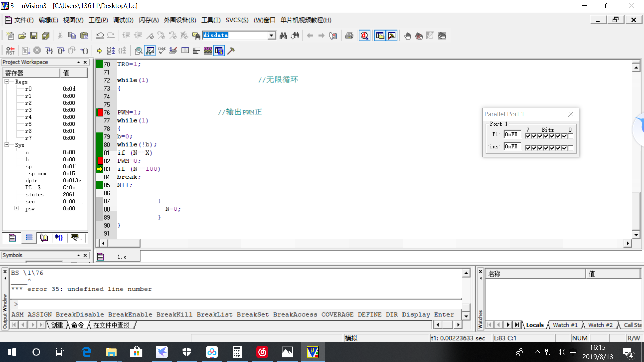Click the Find in Files icon
This screenshot has height=362, width=644.
(196, 35)
